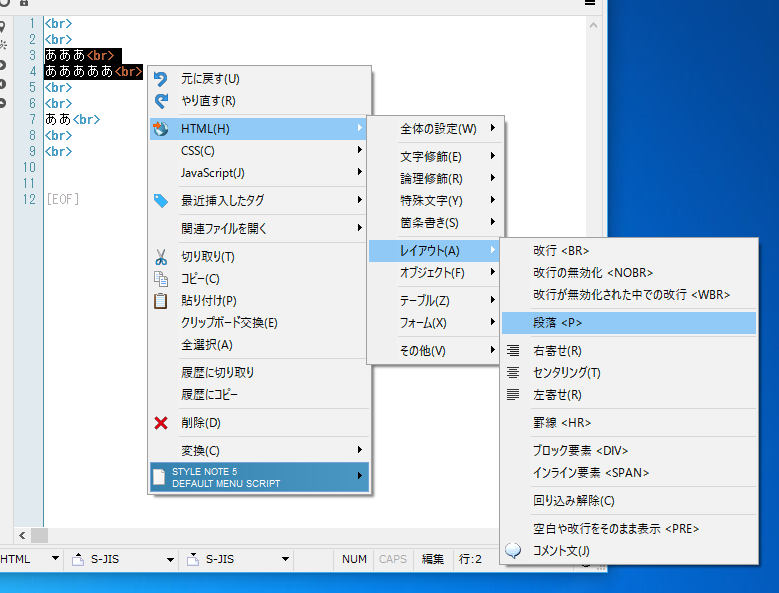779x593 pixels.
Task: Choose 空白や改行をそのまま表示 <PRE>
Action: click(x=629, y=528)
